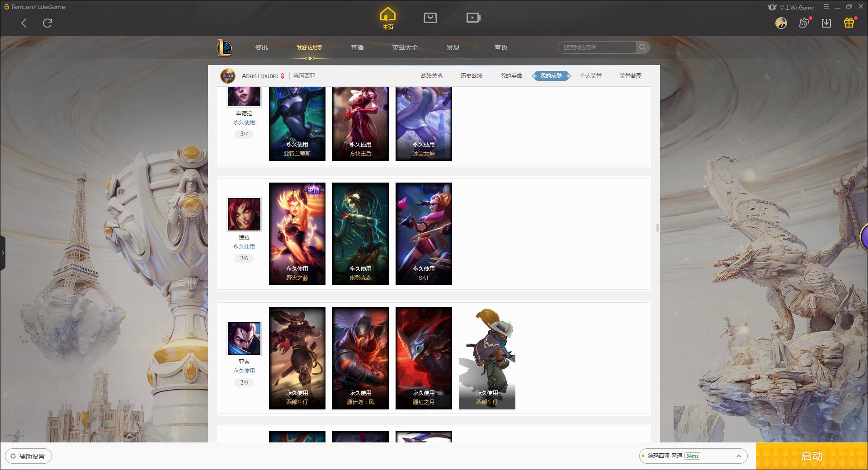Open the 历史战绩 sub-tab
The image size is (868, 470).
[x=472, y=76]
